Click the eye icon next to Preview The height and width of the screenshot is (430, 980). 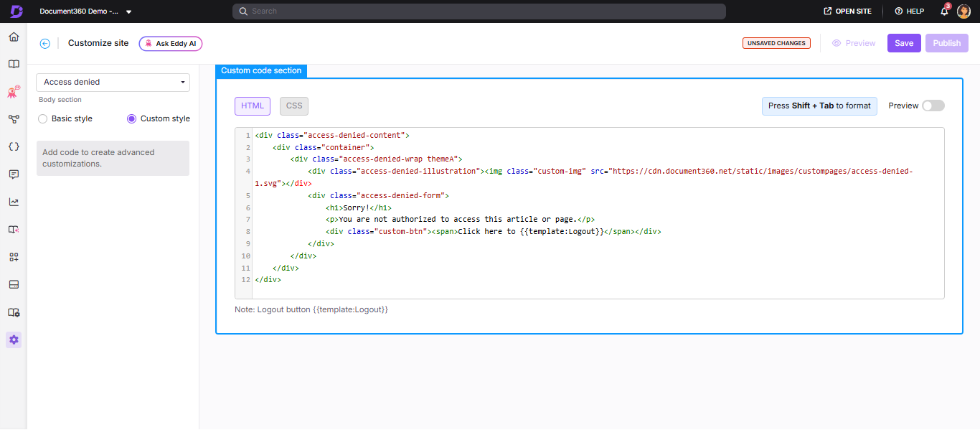coord(837,43)
